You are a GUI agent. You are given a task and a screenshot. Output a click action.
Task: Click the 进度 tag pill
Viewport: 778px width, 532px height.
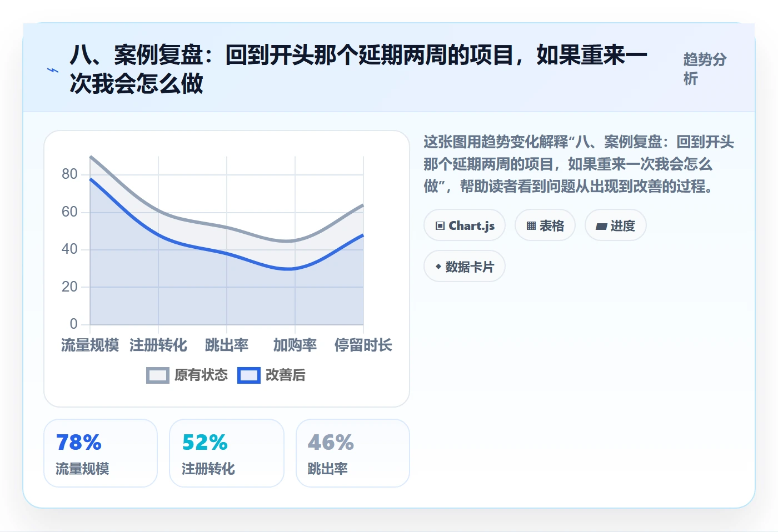[616, 225]
